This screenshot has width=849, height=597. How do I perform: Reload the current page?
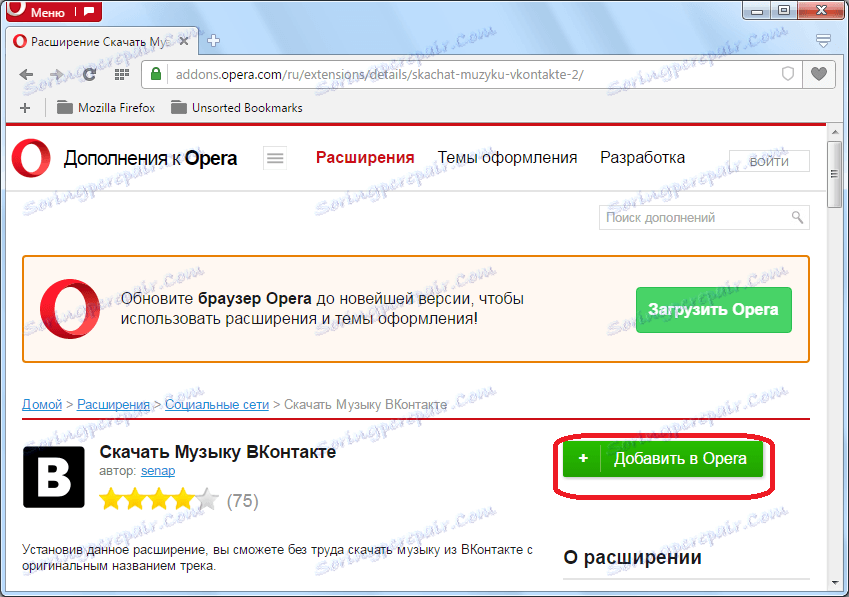click(x=88, y=74)
